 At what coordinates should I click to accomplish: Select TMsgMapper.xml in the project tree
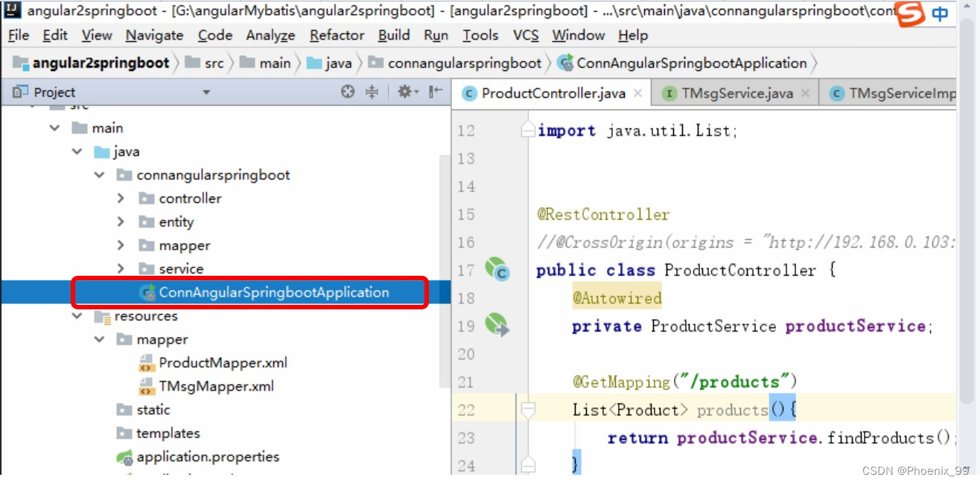pos(216,386)
